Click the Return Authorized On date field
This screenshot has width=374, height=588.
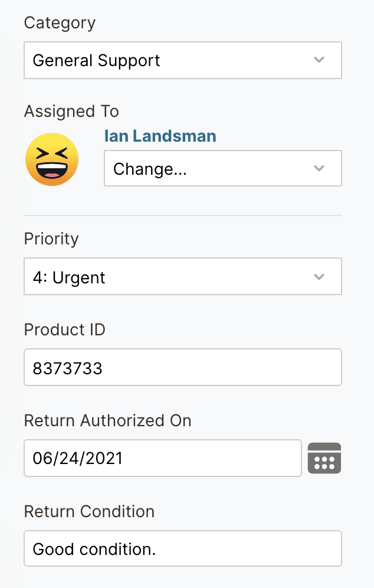coord(162,458)
